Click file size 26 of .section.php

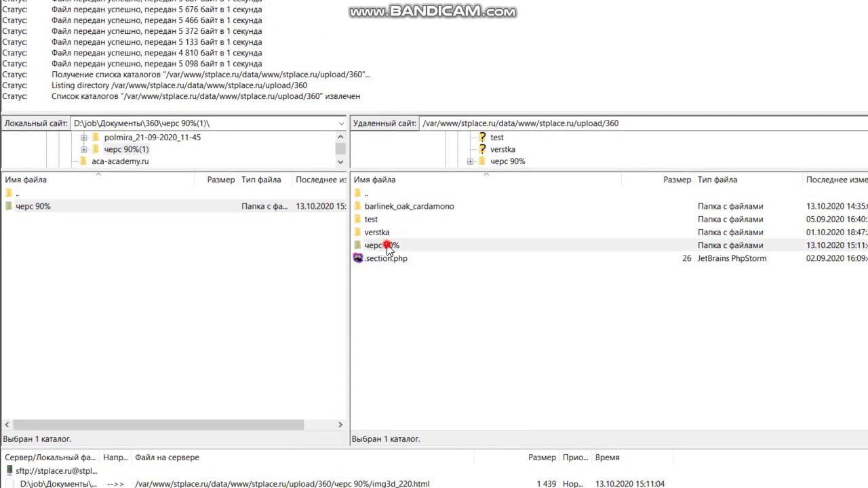tap(686, 258)
